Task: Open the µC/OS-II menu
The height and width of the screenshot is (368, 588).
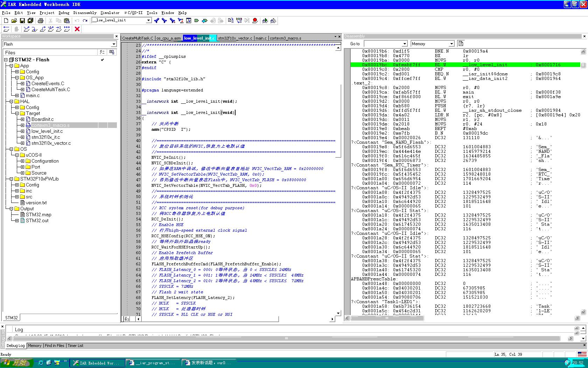Action: [x=133, y=13]
